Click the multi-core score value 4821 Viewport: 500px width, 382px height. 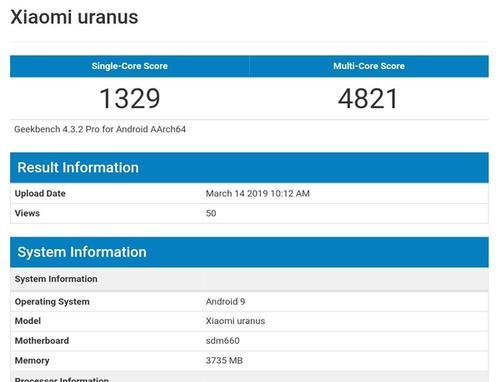pyautogui.click(x=368, y=99)
